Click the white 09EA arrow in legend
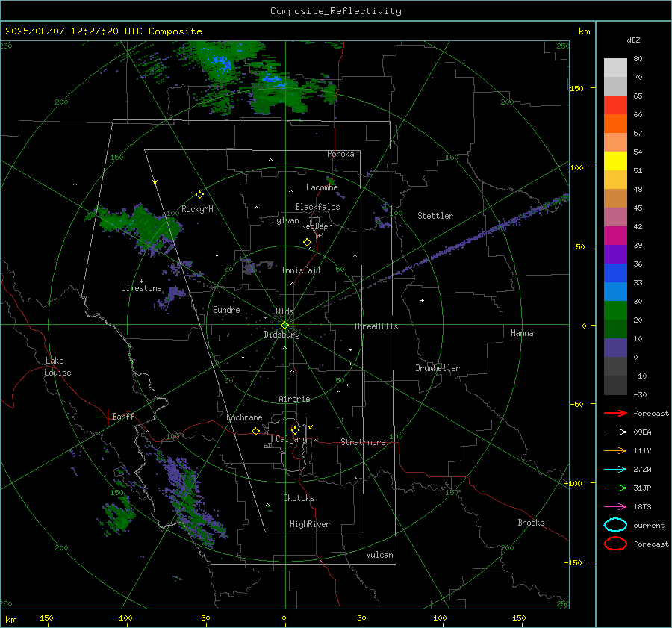The width and height of the screenshot is (672, 628). point(615,432)
